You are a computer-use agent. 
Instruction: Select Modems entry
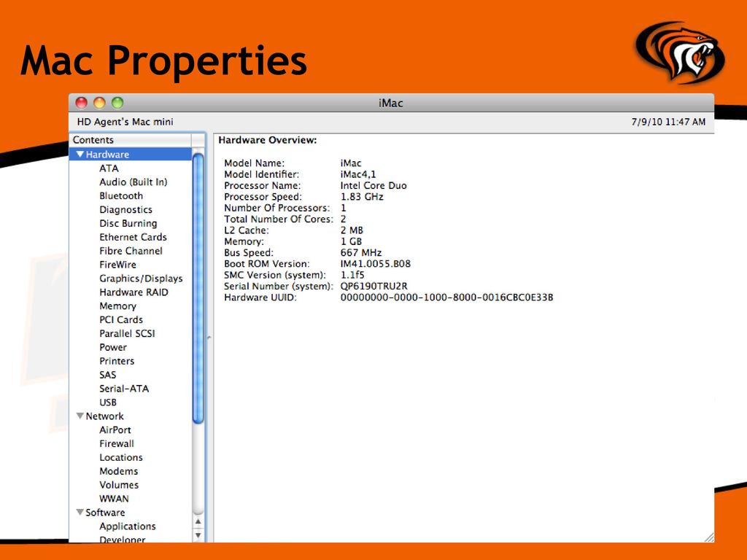tap(119, 472)
